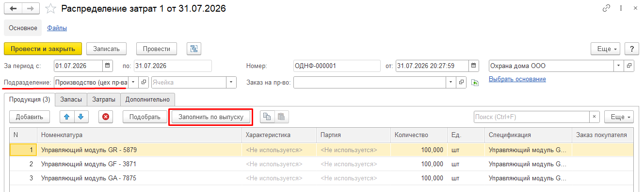
Task: Click unit шт in GR - 5879 row
Action: [x=466, y=150]
